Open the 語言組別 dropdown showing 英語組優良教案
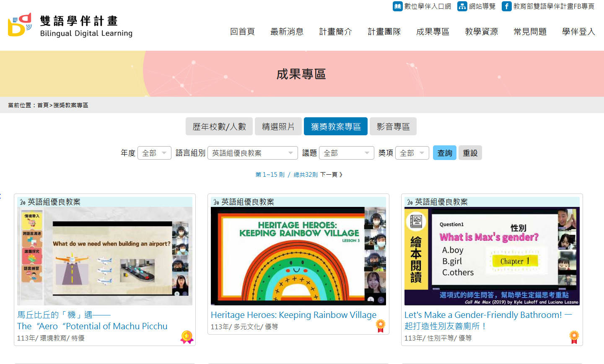Image resolution: width=604 pixels, height=364 pixels. click(252, 153)
